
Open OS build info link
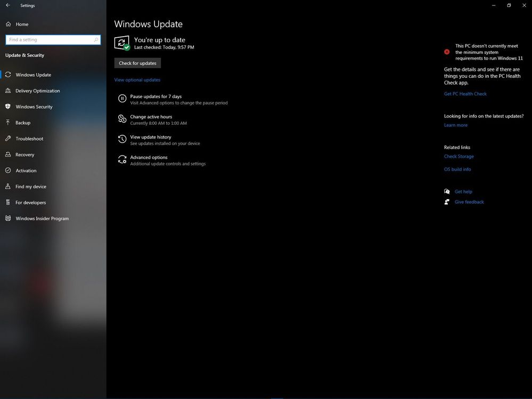[x=457, y=169]
